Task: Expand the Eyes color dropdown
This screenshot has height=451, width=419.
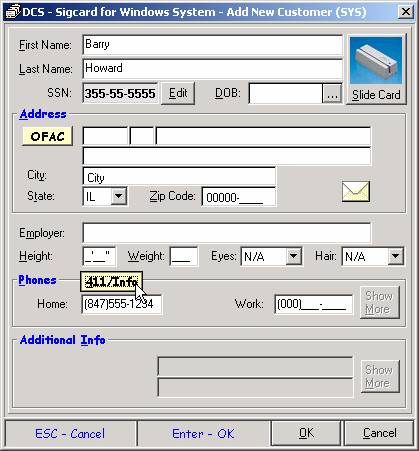Action: 294,256
